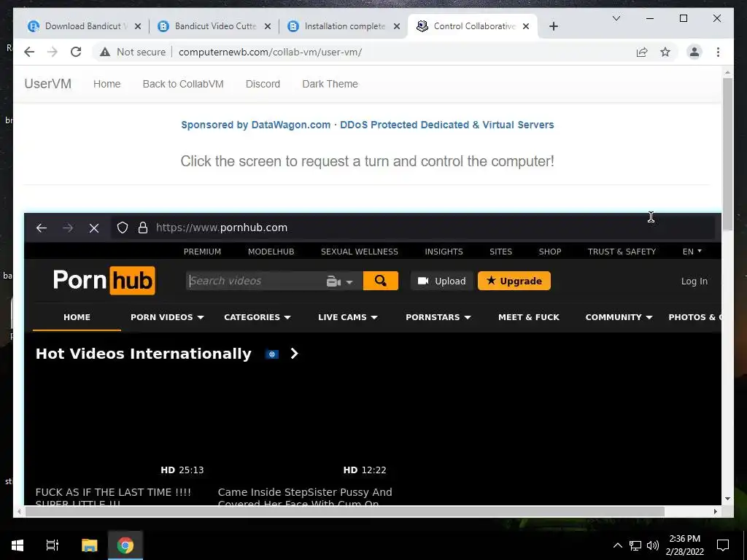Open the INSIGHTS top bar link
Screen dimensions: 747x560
[444, 252]
